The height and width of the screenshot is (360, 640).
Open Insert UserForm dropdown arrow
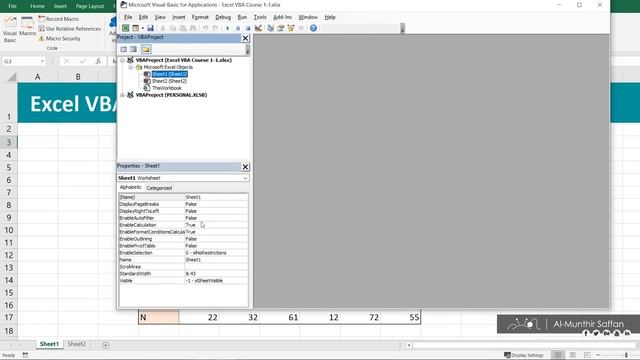click(x=142, y=28)
